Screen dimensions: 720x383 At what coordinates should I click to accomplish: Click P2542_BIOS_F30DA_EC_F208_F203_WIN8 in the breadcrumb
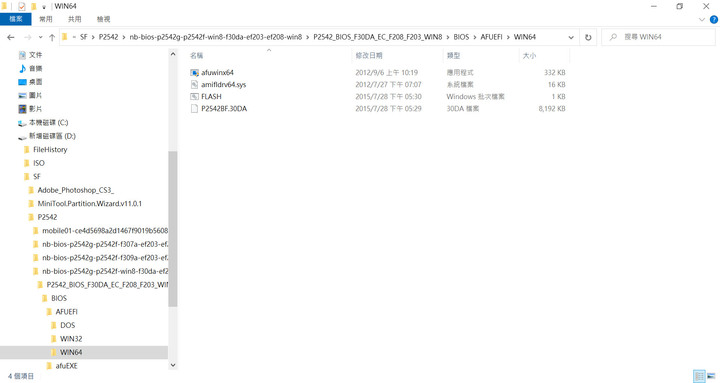coord(377,37)
